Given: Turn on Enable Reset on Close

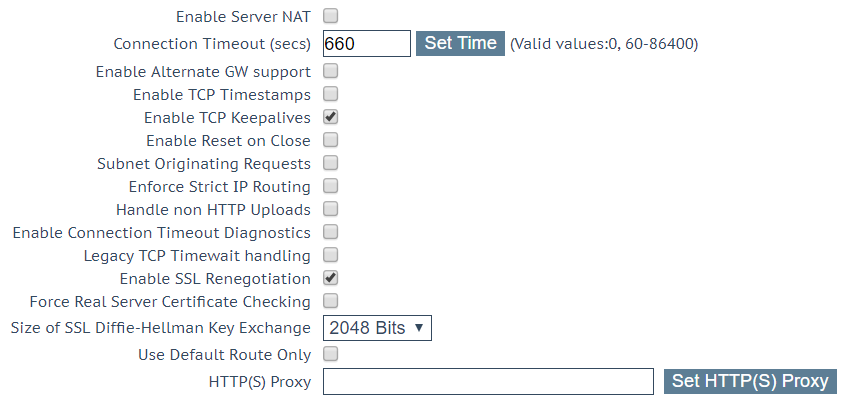Looking at the screenshot, I should tap(330, 140).
